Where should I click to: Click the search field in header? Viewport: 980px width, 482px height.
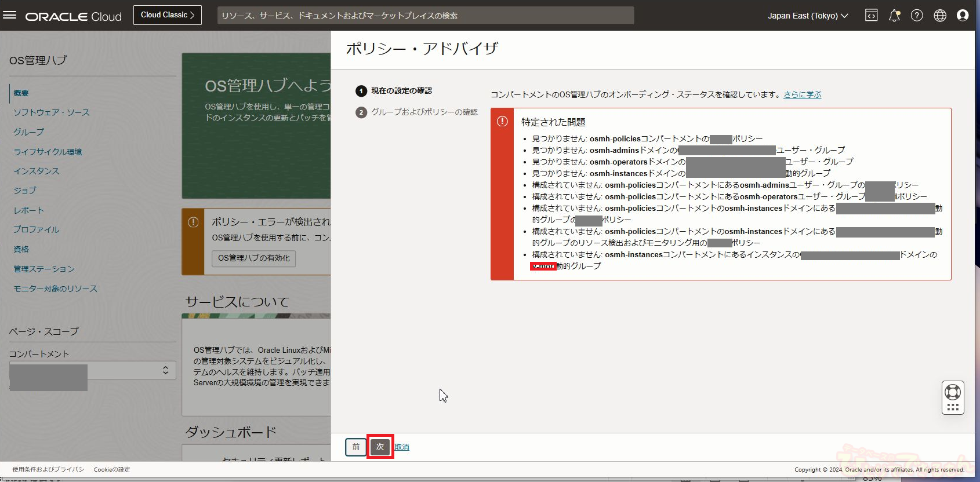click(x=426, y=16)
